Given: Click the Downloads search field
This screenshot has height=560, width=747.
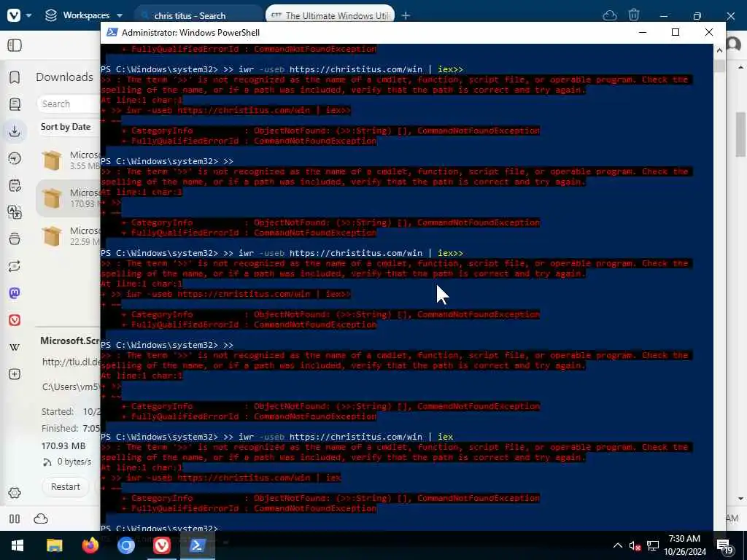Looking at the screenshot, I should pyautogui.click(x=69, y=104).
